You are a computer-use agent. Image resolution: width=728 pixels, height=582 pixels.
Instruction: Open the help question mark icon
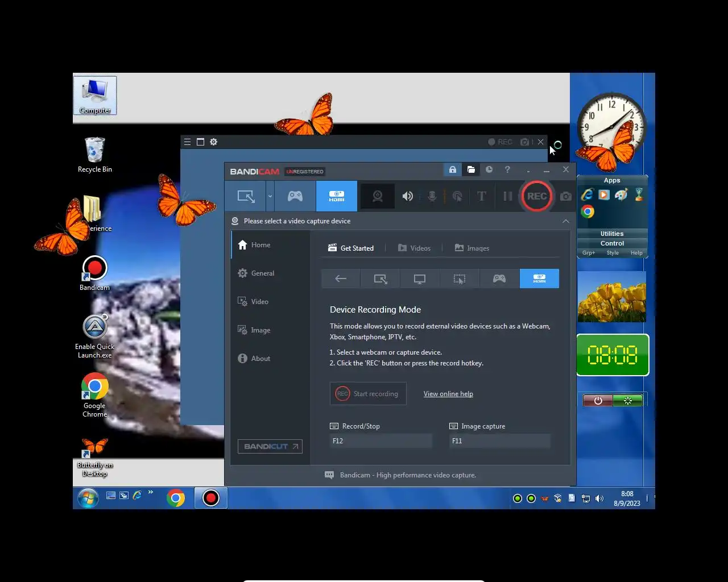coord(507,169)
